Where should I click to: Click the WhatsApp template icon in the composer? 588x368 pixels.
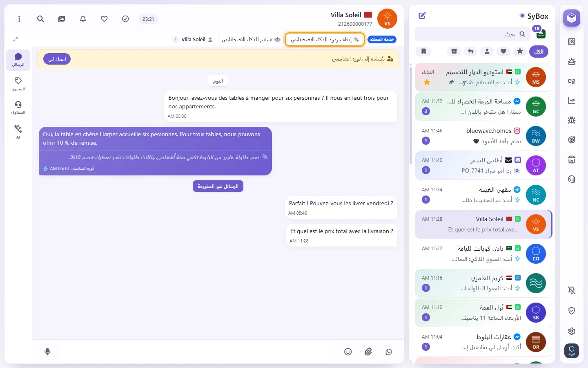389,352
